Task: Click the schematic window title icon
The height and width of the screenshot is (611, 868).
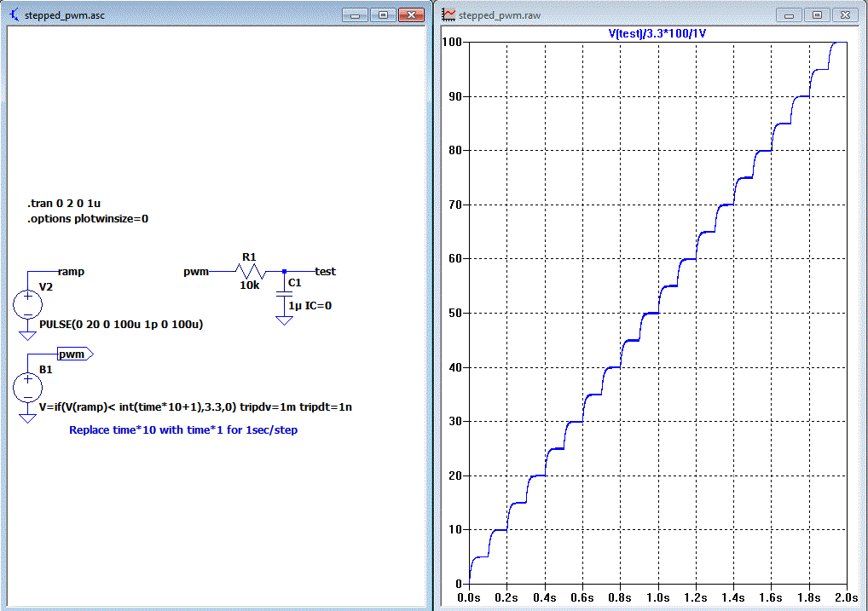Action: pyautogui.click(x=14, y=15)
